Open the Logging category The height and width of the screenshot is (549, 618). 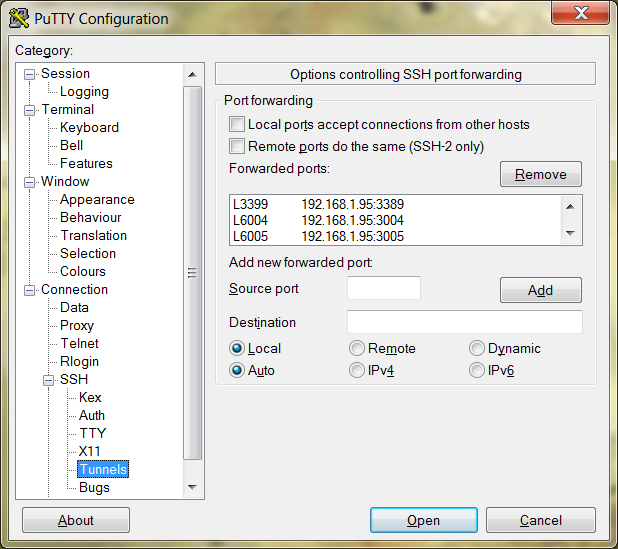click(84, 91)
